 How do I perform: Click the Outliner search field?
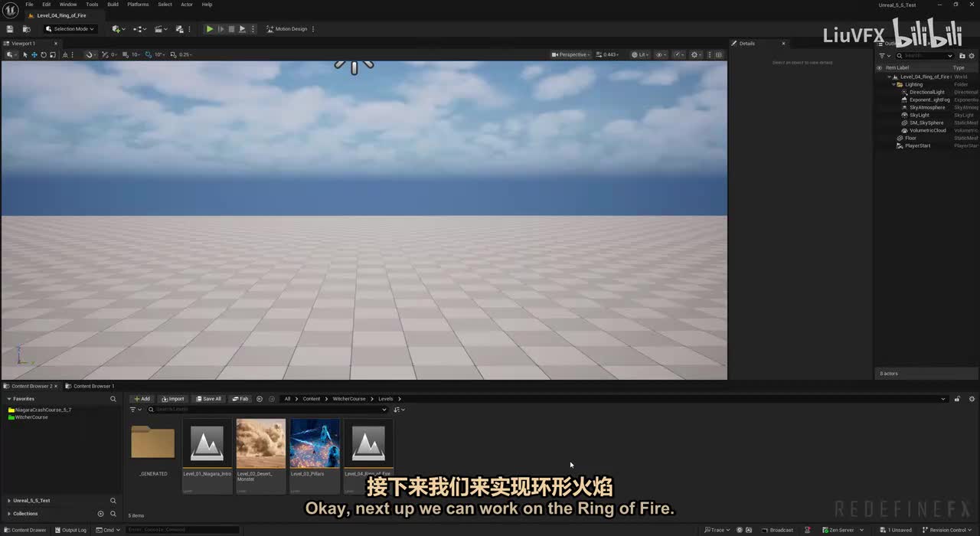pyautogui.click(x=925, y=56)
